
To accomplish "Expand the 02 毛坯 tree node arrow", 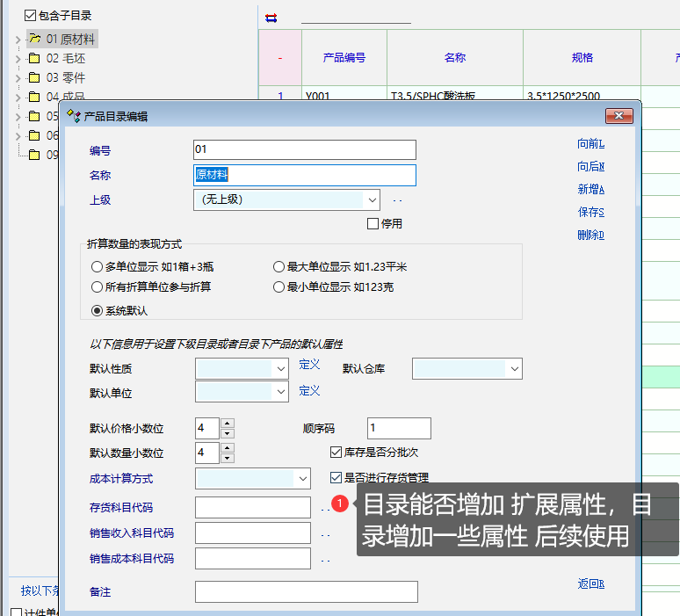I will click(x=18, y=59).
